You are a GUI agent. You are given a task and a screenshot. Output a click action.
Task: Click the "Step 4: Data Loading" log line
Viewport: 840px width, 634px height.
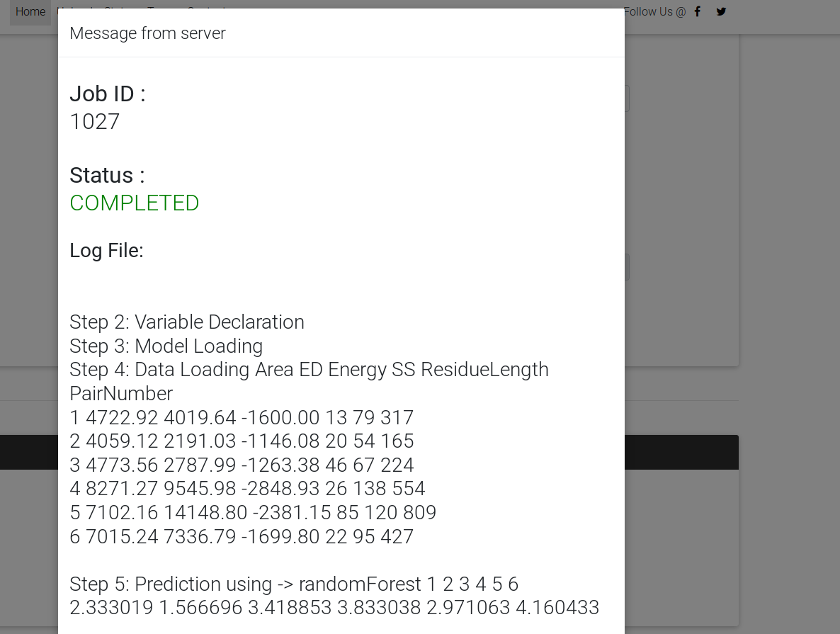tap(309, 370)
